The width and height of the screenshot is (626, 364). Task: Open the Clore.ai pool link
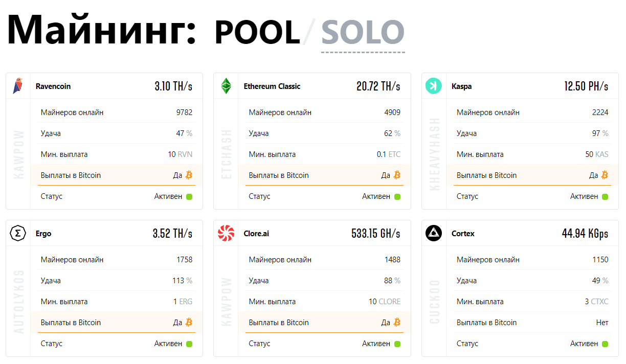pyautogui.click(x=256, y=234)
